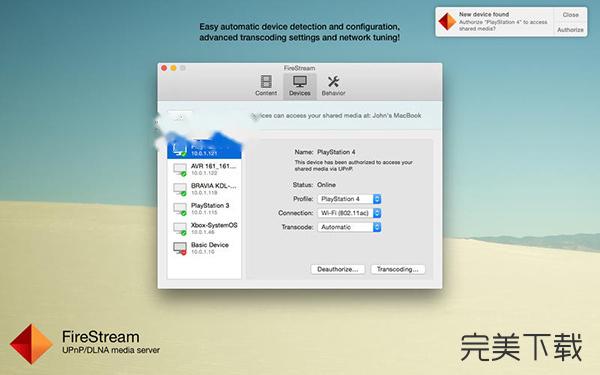600x375 pixels.
Task: Open the Transcode dropdown set to Automatic
Action: point(349,227)
